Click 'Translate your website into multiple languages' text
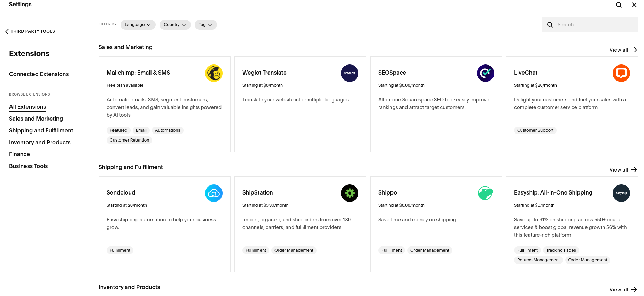 [x=295, y=100]
